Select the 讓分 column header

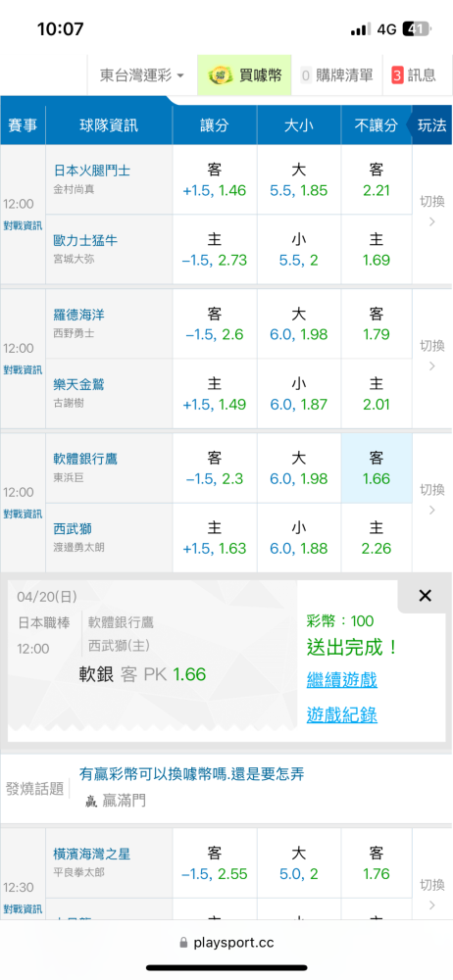215,125
